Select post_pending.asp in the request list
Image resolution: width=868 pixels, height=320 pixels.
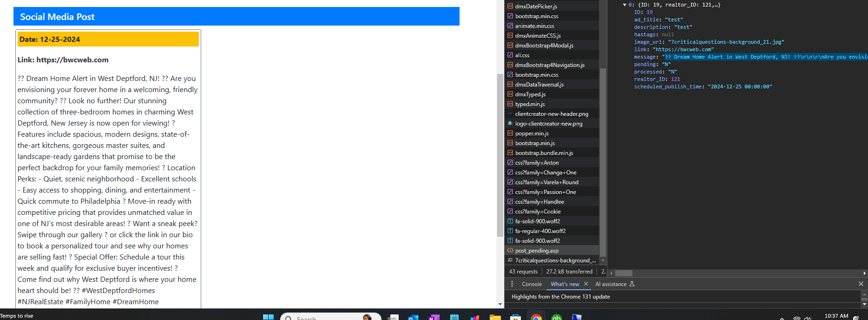point(537,251)
